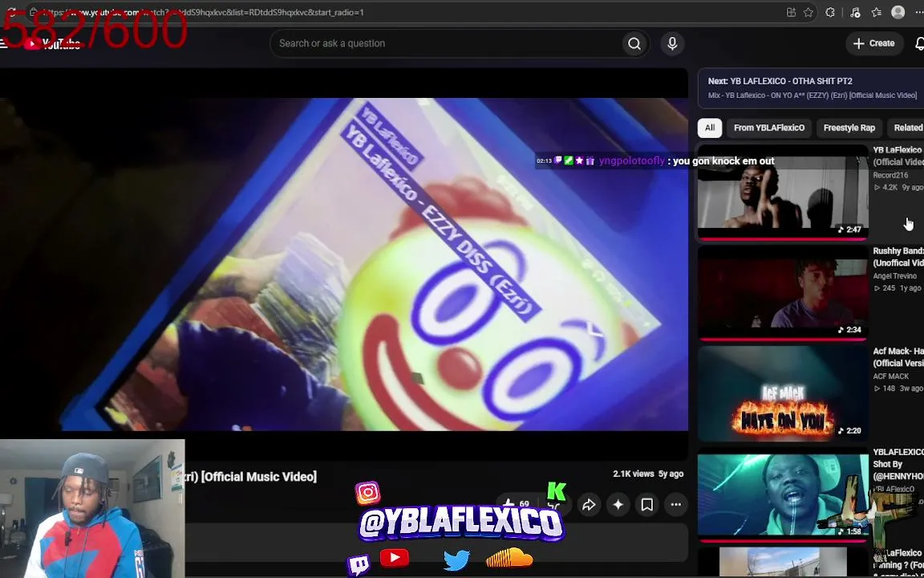Open the Rushhy Bandz video title
Viewport: 924px width, 578px height.
898,257
